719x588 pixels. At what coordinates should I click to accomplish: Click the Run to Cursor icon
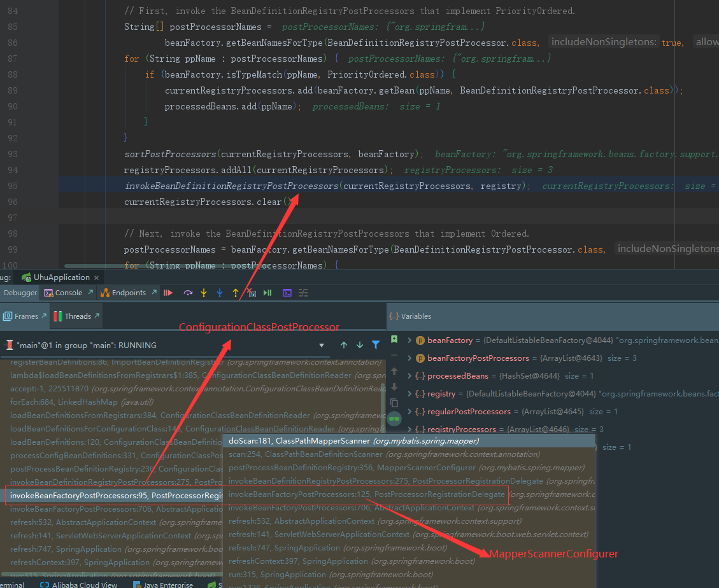(267, 293)
